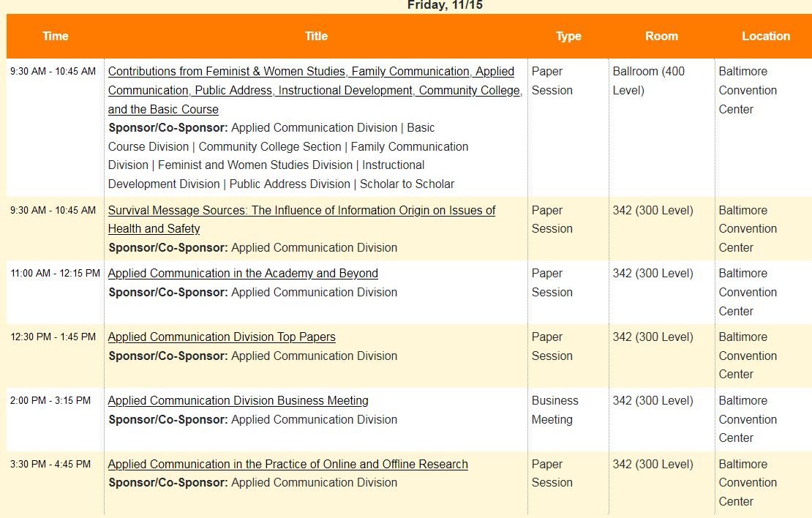Select room 342 for Survival Message Sources row
This screenshot has width=812, height=518.
(653, 211)
